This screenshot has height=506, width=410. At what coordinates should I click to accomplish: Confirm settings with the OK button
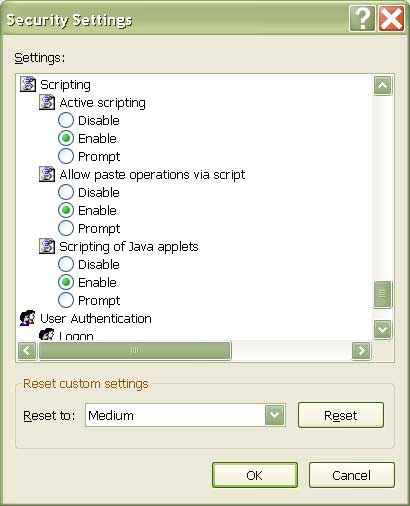point(255,475)
